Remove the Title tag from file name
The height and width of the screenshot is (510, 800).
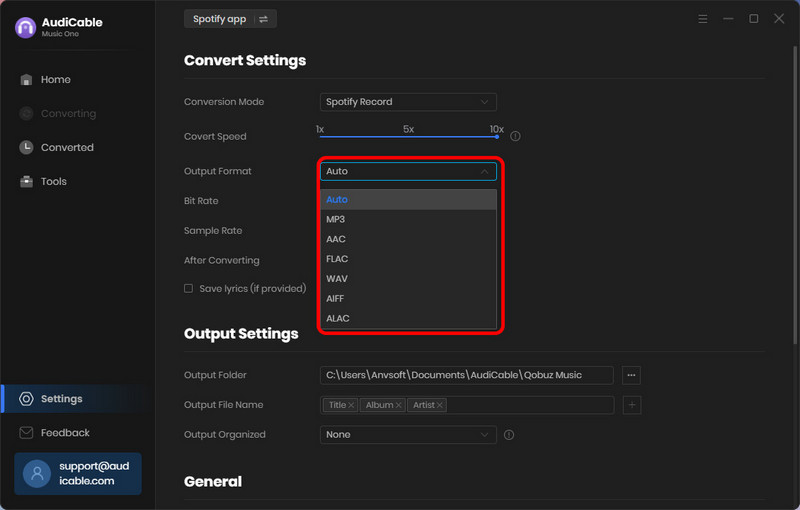(351, 405)
